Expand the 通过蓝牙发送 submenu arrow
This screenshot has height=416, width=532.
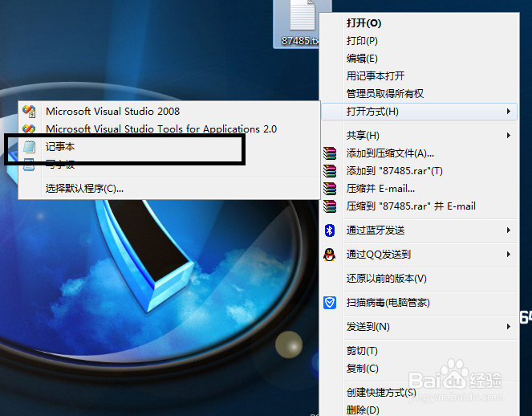(x=508, y=230)
